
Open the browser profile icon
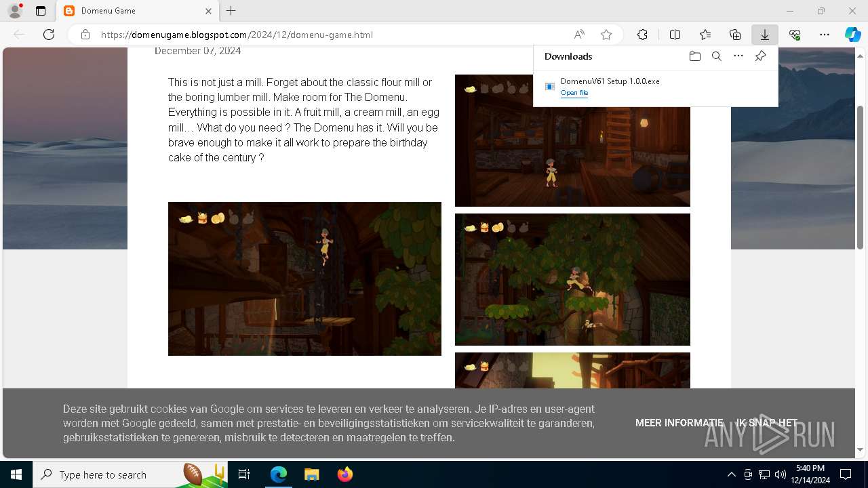15,11
